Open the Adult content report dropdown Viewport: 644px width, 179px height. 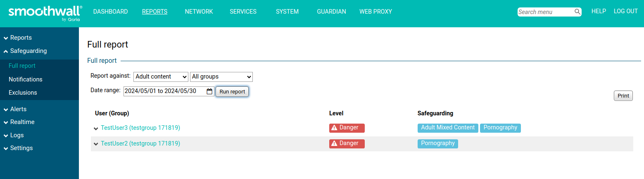pos(161,77)
